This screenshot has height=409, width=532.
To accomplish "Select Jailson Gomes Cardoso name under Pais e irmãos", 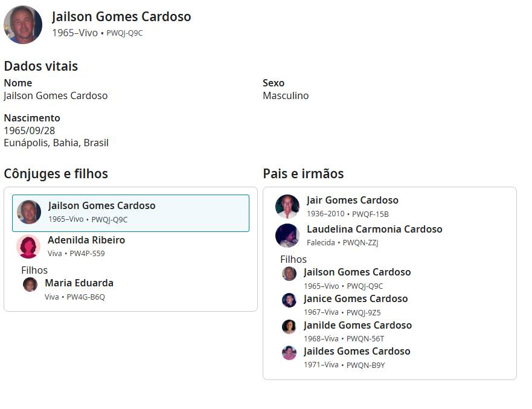I will 357,272.
